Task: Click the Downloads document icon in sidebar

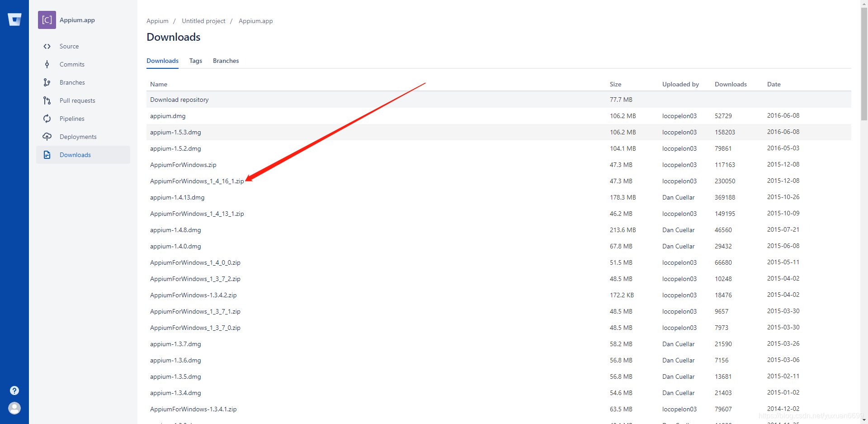Action: (47, 155)
